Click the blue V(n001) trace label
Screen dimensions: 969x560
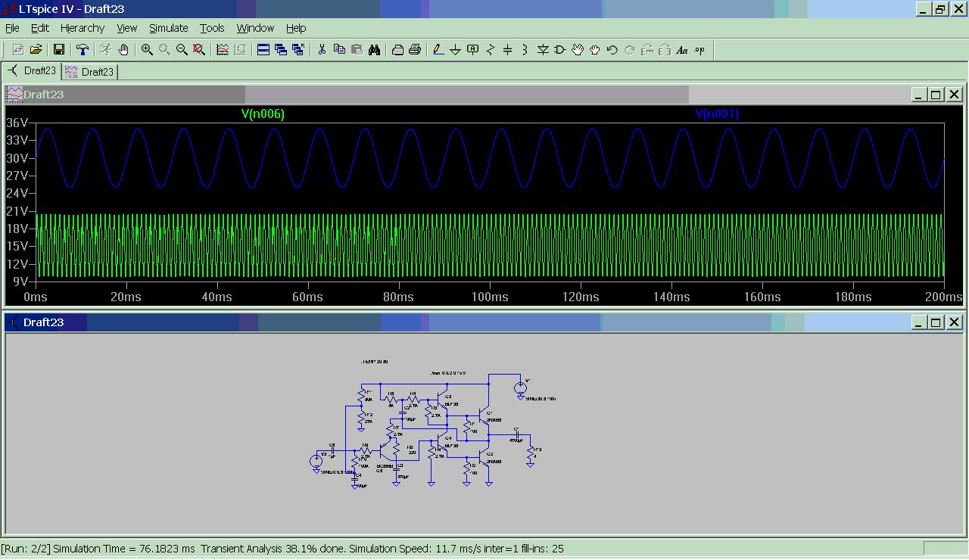(716, 114)
